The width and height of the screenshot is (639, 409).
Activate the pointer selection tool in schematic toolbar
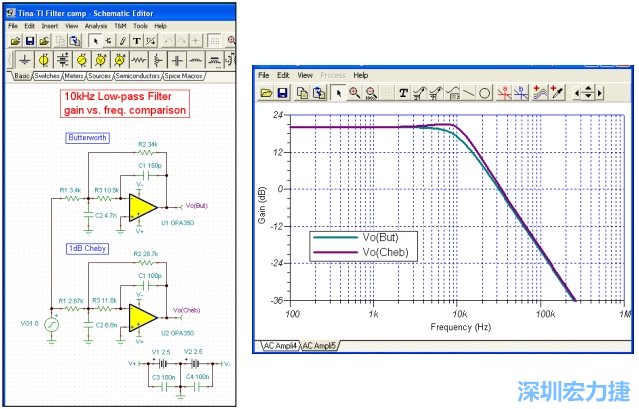coord(93,41)
